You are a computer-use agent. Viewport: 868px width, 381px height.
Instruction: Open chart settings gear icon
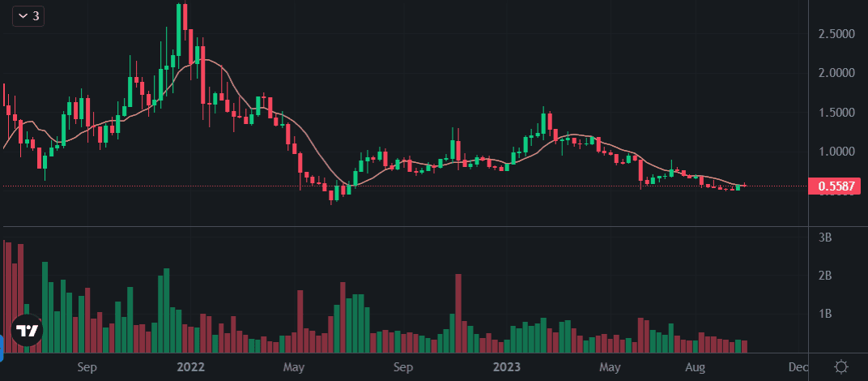(841, 366)
